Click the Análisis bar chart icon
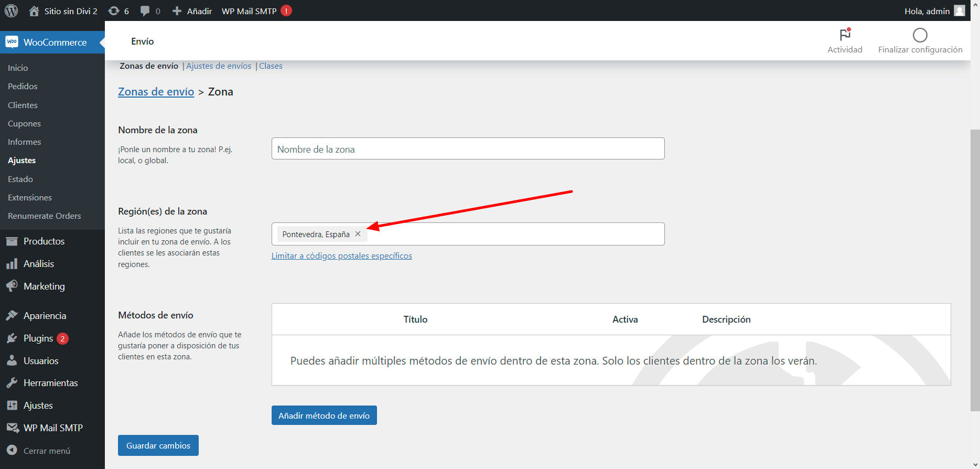 12,264
